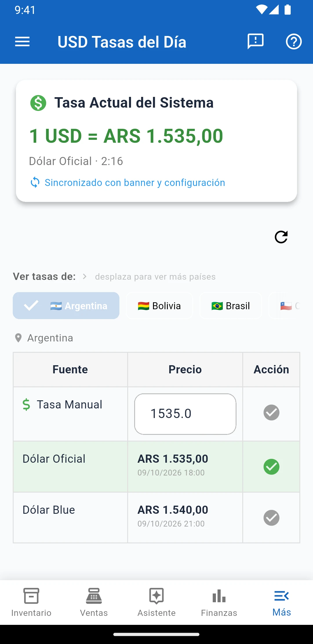The width and height of the screenshot is (313, 644).
Task: Select Dólar Blue rate checkmark
Action: coord(272,518)
